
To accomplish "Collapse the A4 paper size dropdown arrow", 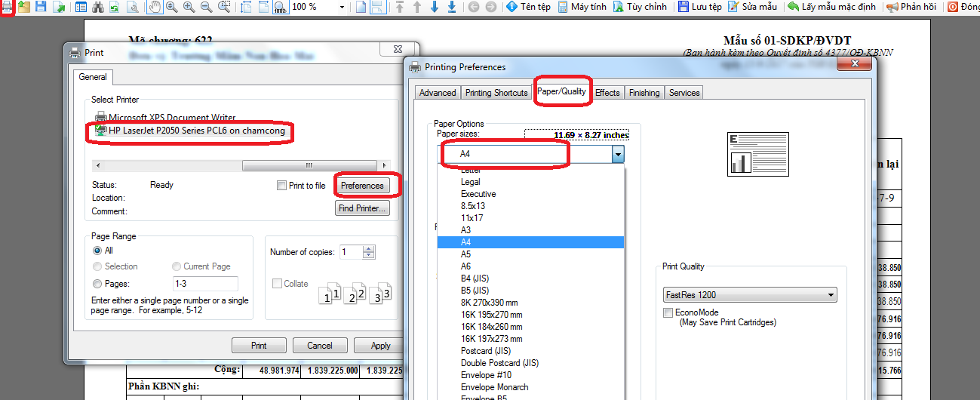I will (618, 154).
